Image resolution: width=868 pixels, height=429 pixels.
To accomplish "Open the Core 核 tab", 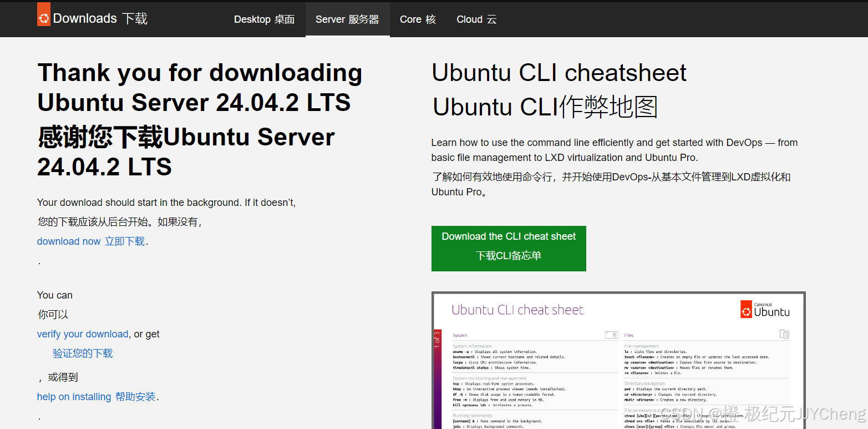I will tap(418, 19).
